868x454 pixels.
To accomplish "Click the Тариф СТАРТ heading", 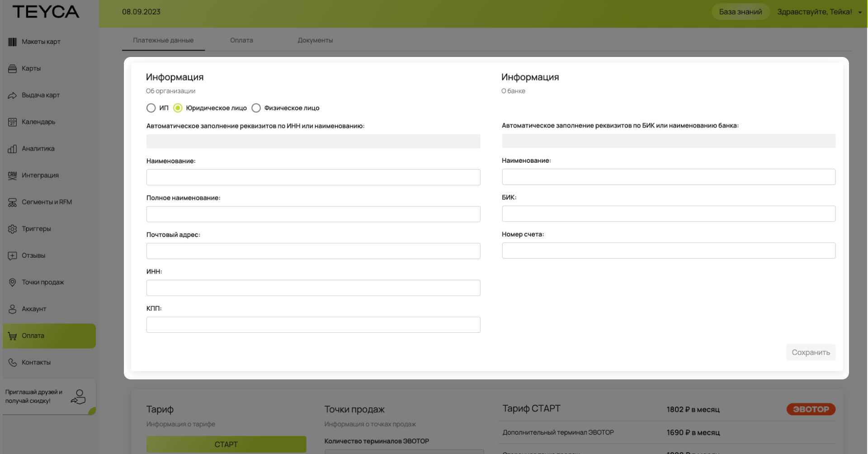I will [x=531, y=409].
